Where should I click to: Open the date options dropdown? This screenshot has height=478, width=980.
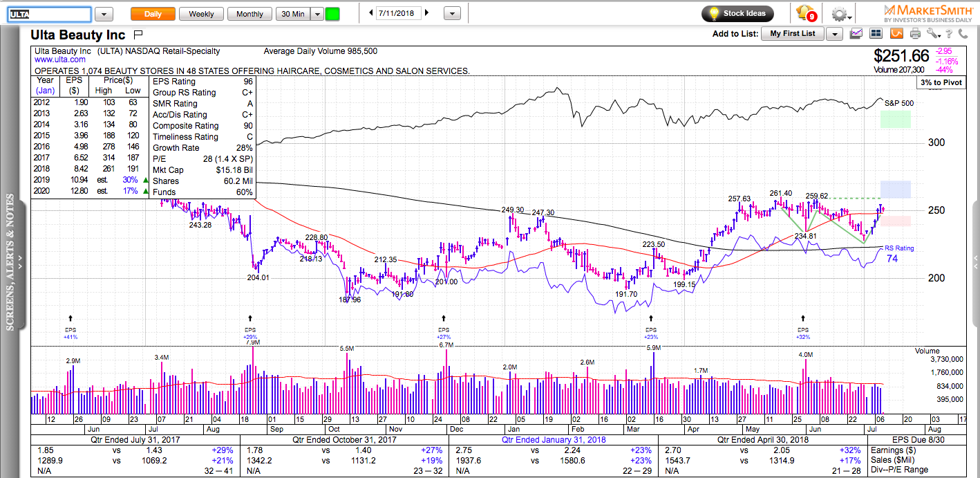pyautogui.click(x=452, y=14)
